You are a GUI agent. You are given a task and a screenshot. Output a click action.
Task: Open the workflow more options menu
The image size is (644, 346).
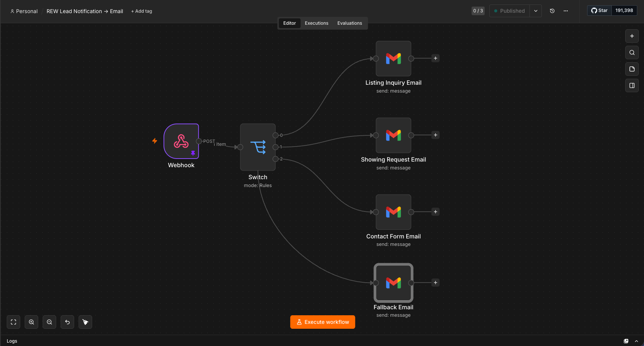tap(566, 11)
